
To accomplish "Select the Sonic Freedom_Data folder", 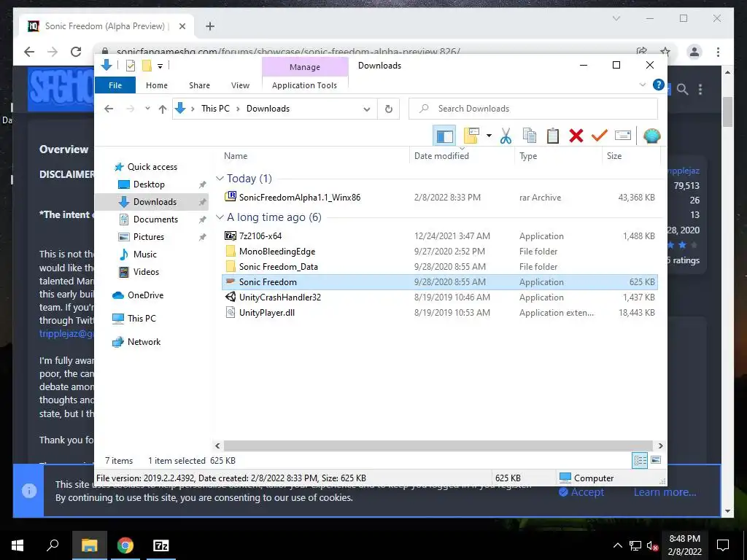I will pyautogui.click(x=440, y=267).
